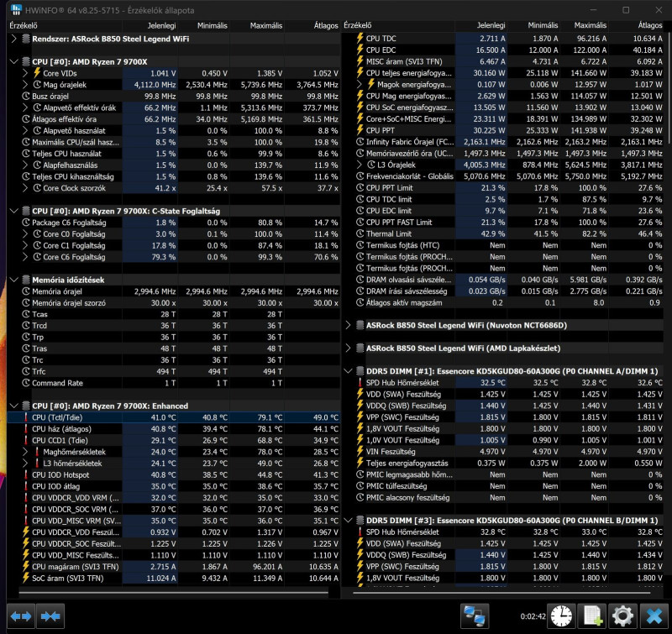Click the thermometer icon of DIMM #1 SPD Hub Hőmérséklet
The height and width of the screenshot is (634, 672).
[360, 383]
